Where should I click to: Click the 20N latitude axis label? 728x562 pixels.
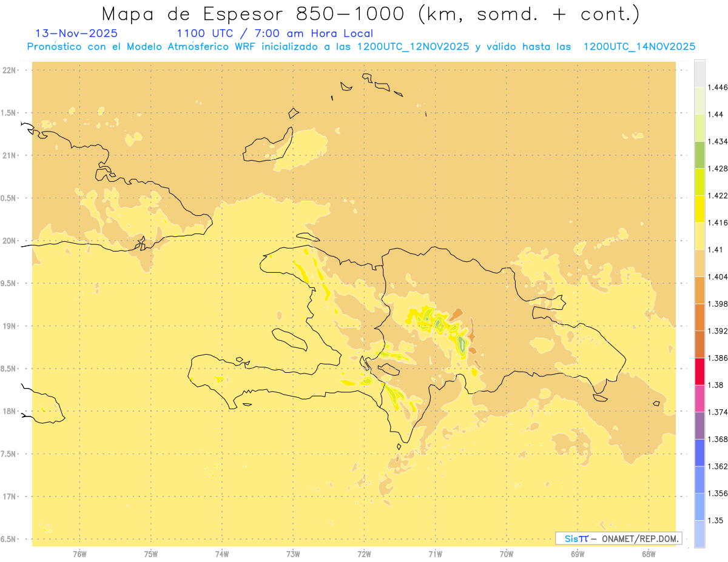(10, 241)
